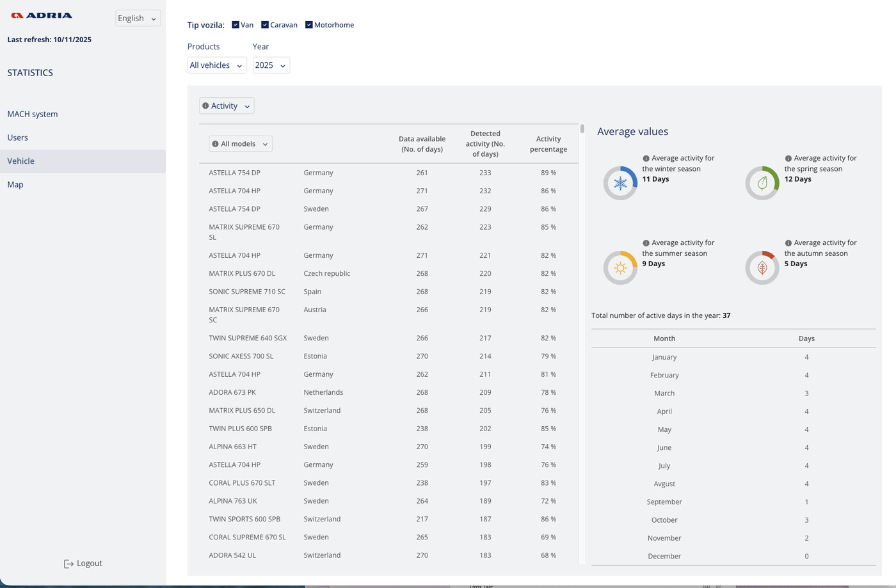
Task: Select the MATRIX PLUS 670 DL row
Action: 388,274
